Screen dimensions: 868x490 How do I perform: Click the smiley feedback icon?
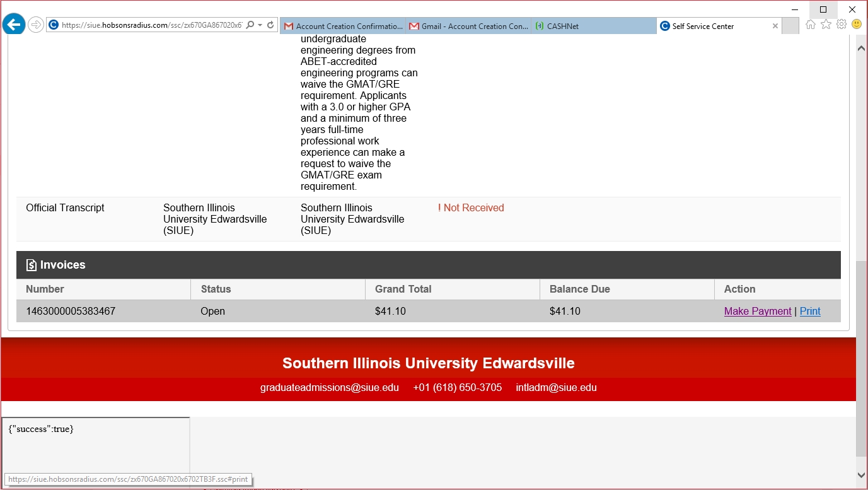click(857, 25)
